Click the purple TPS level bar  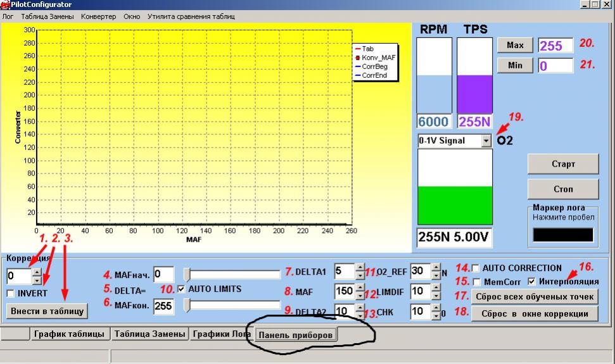(474, 94)
